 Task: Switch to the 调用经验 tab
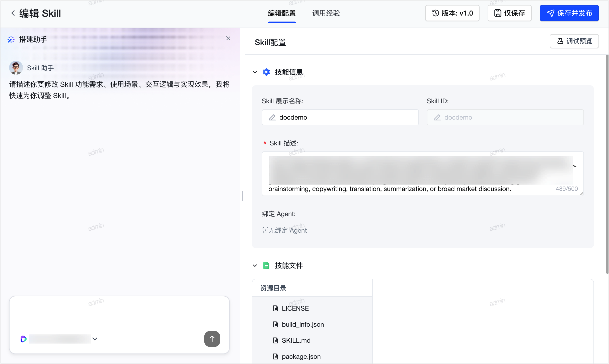[326, 13]
